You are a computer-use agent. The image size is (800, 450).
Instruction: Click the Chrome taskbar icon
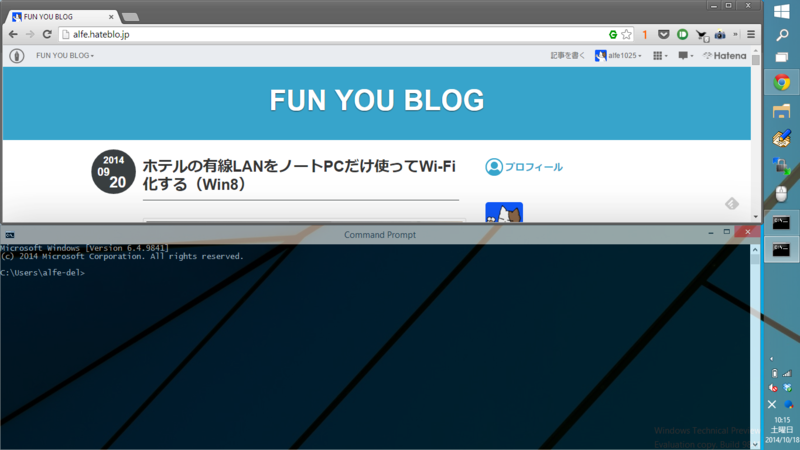point(782,82)
